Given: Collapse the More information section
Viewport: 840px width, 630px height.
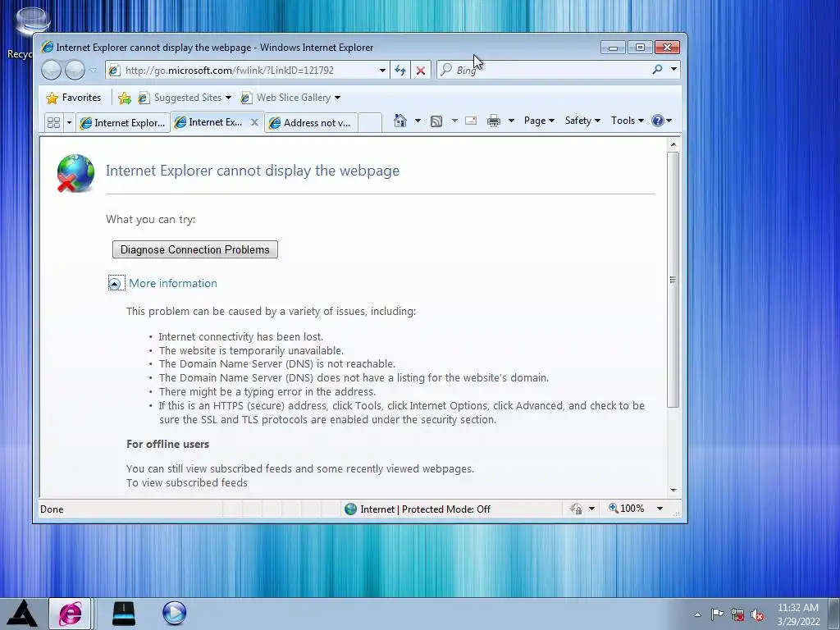Looking at the screenshot, I should pyautogui.click(x=115, y=283).
